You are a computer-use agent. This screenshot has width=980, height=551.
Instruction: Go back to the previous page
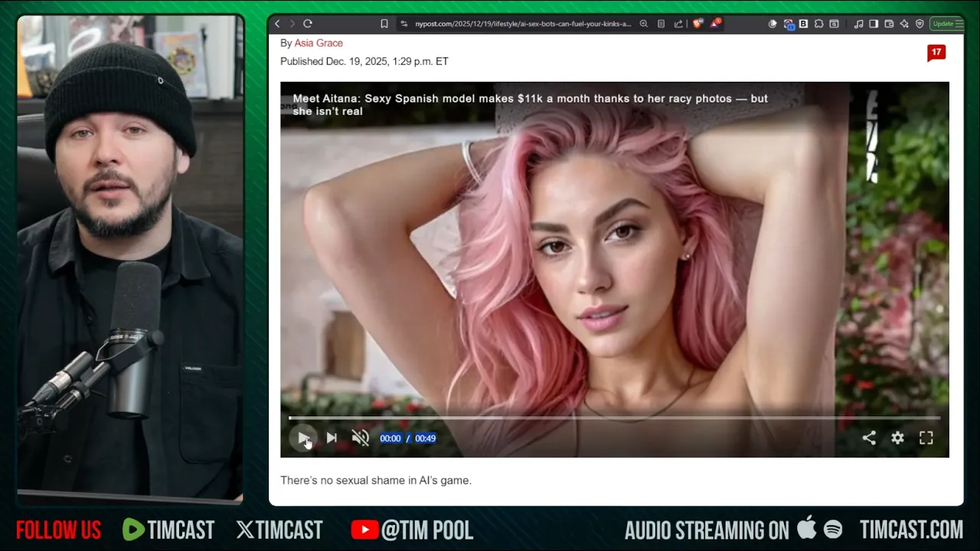277,24
